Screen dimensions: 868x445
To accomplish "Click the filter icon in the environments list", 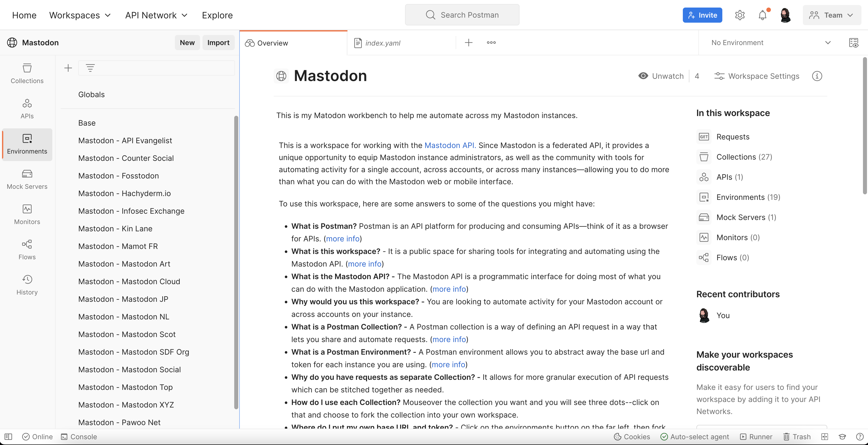I will (x=90, y=68).
